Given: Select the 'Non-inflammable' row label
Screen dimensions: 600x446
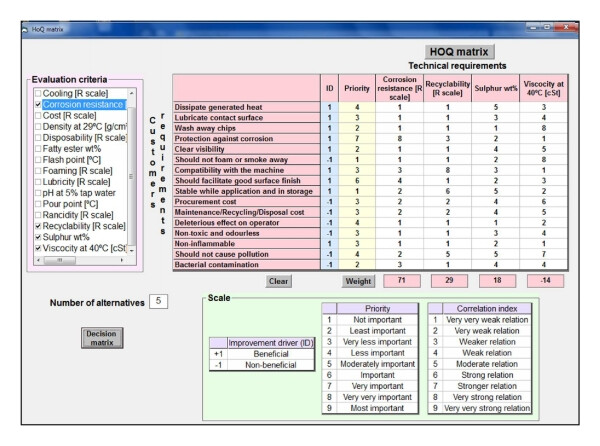Looking at the screenshot, I should tap(246, 244).
